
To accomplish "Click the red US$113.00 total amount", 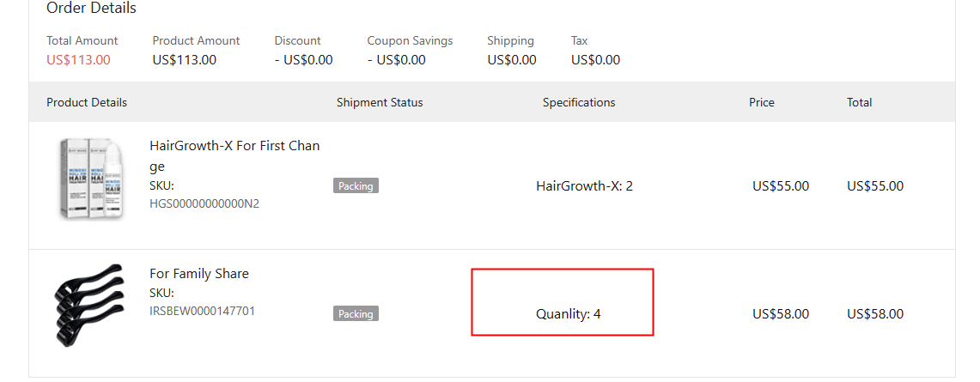I will 78,60.
